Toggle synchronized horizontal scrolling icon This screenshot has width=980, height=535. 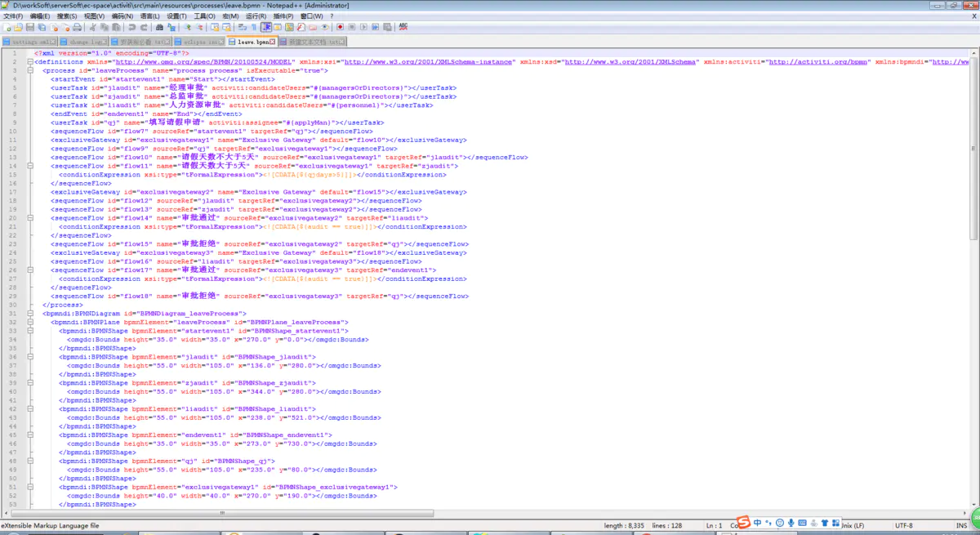[x=226, y=27]
